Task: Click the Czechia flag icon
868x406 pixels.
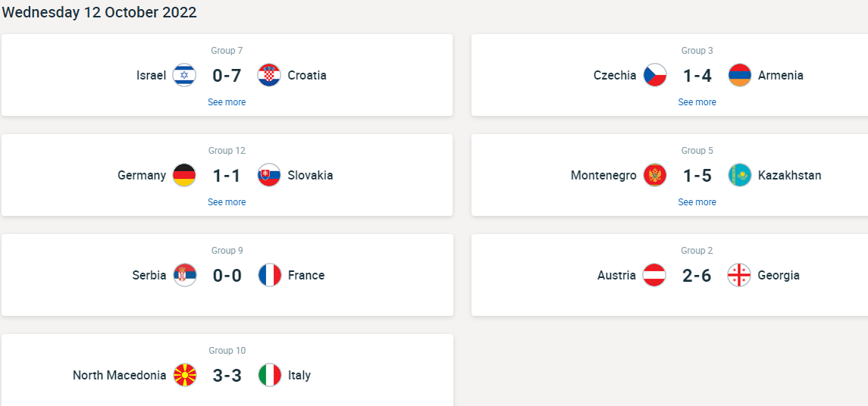Action: point(655,75)
